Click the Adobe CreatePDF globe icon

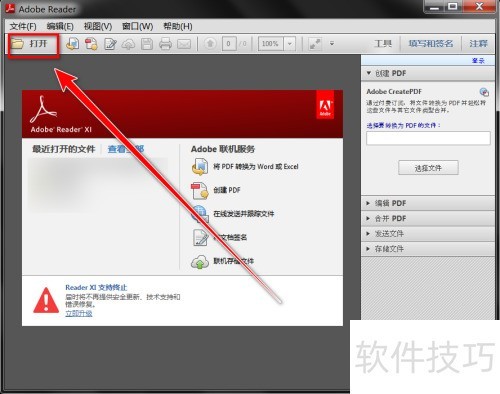click(x=484, y=92)
